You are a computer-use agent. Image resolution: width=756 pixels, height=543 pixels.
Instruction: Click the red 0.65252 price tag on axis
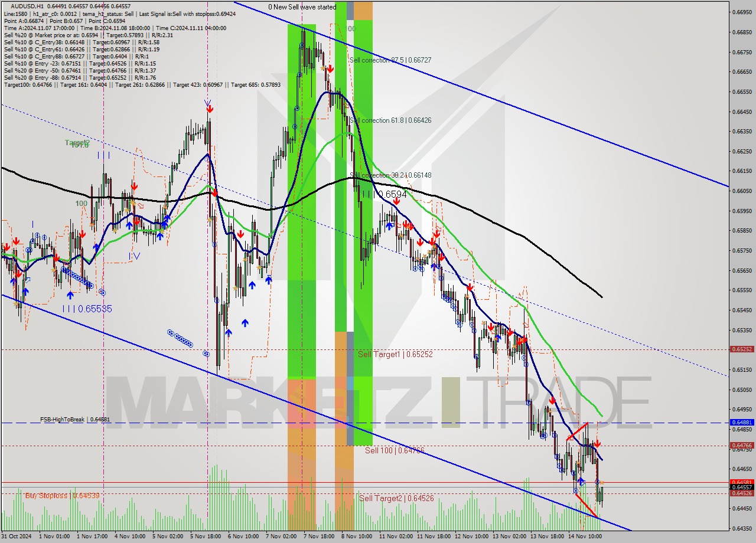[742, 349]
